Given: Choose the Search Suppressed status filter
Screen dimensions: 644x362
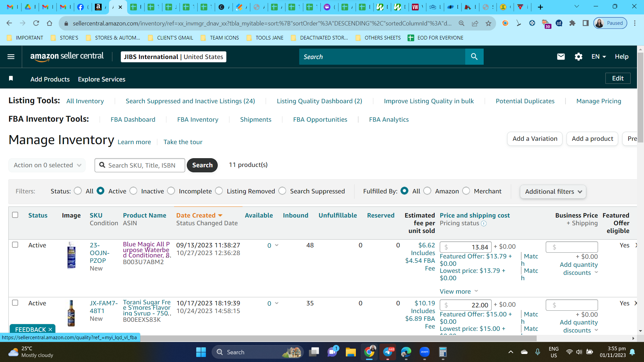Looking at the screenshot, I should click(282, 191).
